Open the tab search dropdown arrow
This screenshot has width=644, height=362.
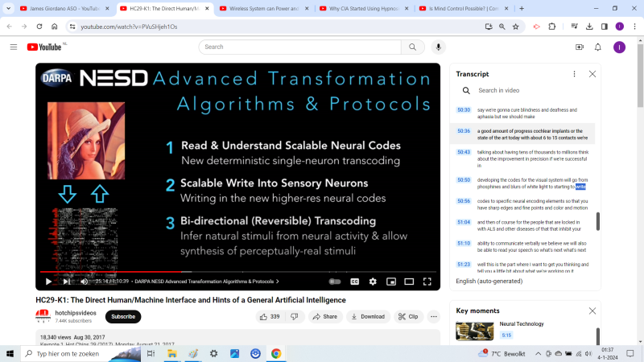click(8, 8)
